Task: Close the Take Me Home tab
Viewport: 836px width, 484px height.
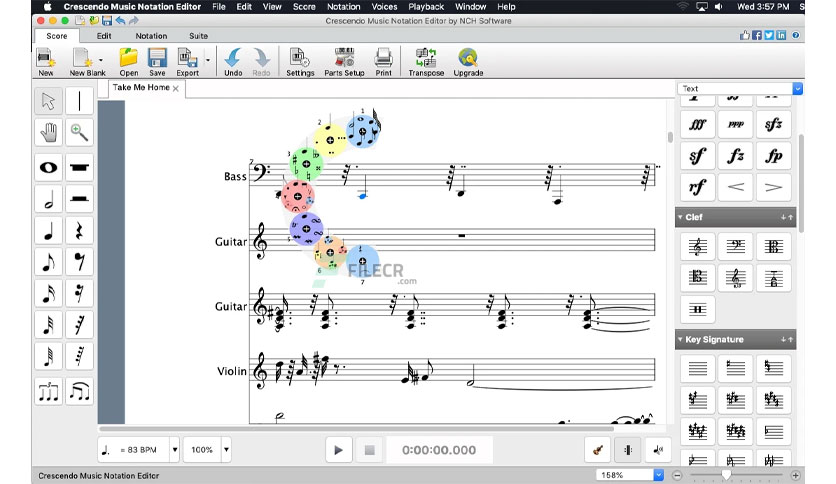Action: (x=175, y=88)
